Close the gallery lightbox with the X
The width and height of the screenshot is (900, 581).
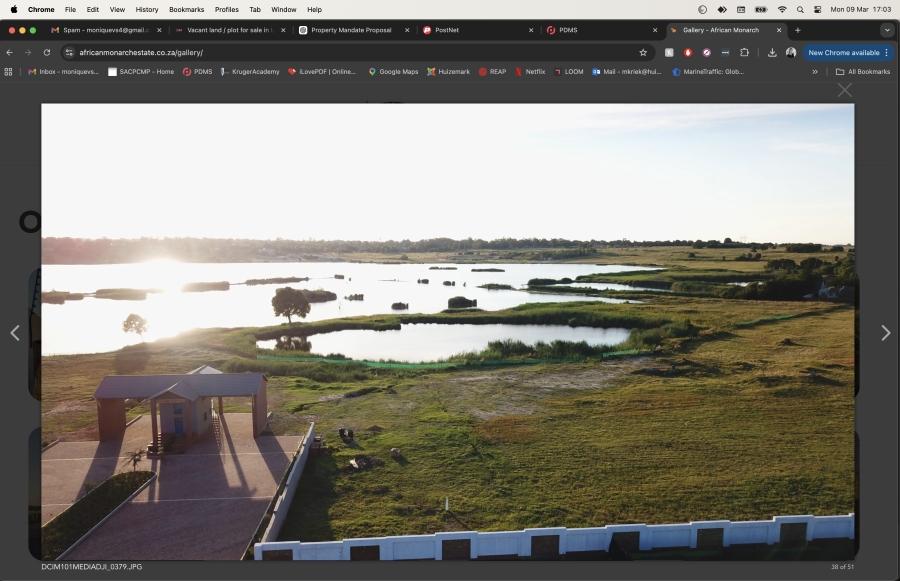845,90
